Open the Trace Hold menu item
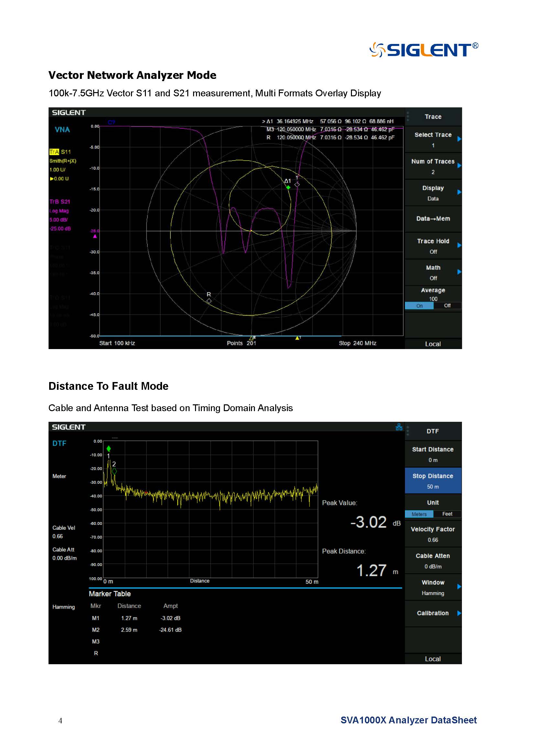Viewport: 535px width, 756px height. pyautogui.click(x=433, y=246)
